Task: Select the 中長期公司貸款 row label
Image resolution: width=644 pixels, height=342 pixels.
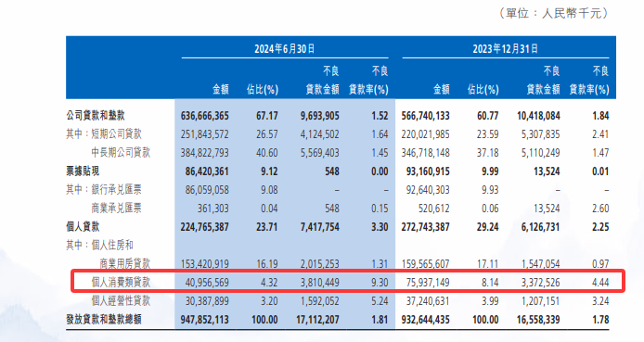Action: coord(121,153)
